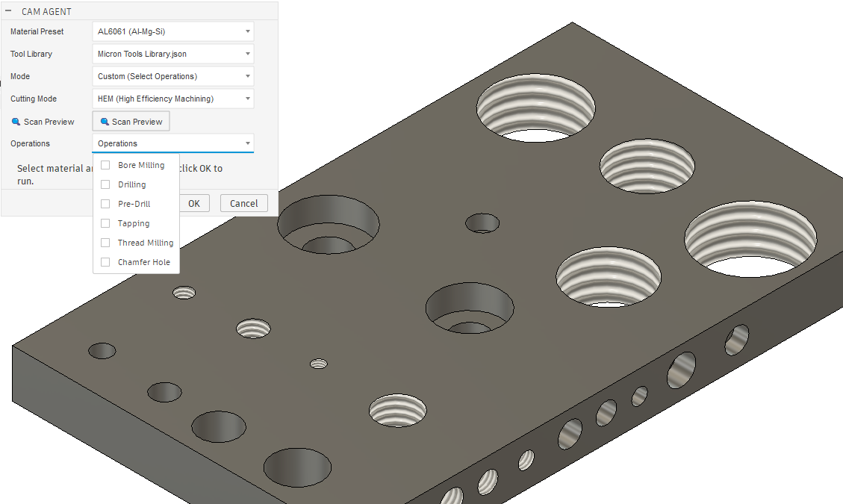Enable the Tapping operation checkbox

click(x=105, y=223)
